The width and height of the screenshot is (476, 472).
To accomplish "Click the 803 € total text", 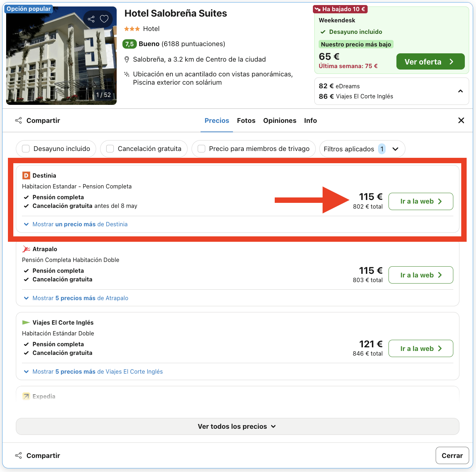I will (368, 280).
